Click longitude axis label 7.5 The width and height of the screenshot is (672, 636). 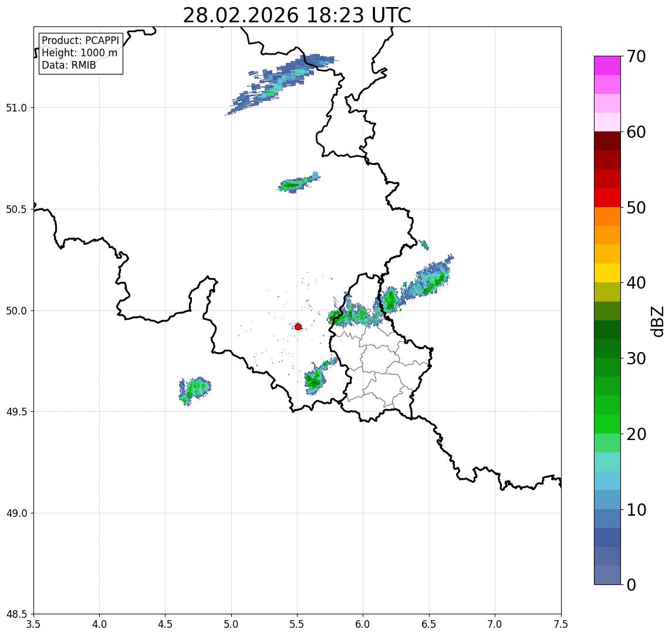pyautogui.click(x=561, y=624)
